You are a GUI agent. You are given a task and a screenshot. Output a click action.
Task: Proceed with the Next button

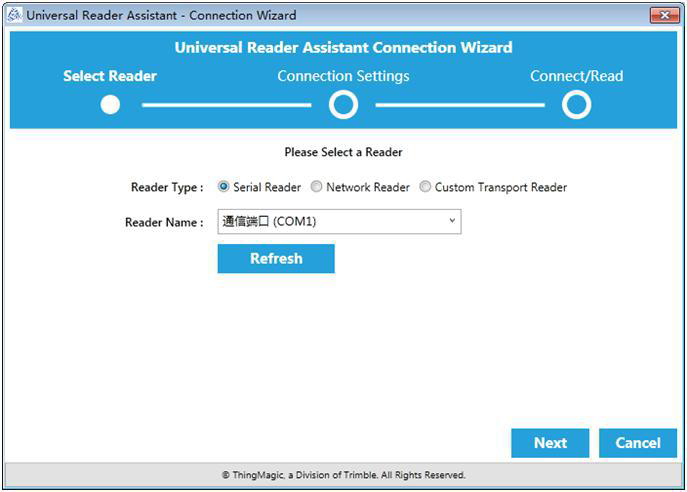(x=550, y=443)
